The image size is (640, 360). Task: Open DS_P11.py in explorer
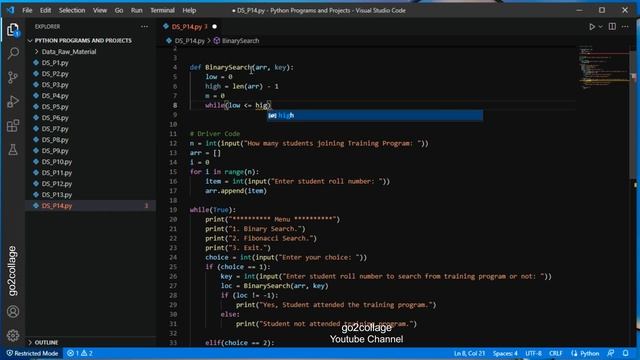pyautogui.click(x=56, y=173)
